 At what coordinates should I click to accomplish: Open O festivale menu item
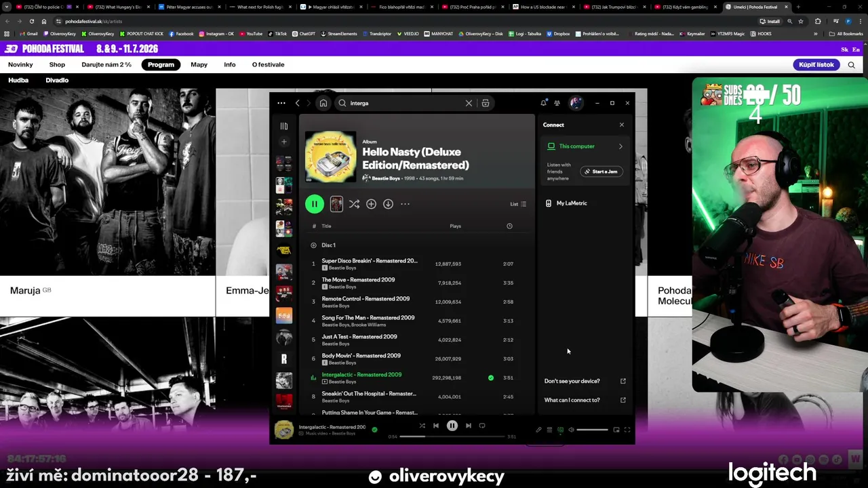coord(268,64)
